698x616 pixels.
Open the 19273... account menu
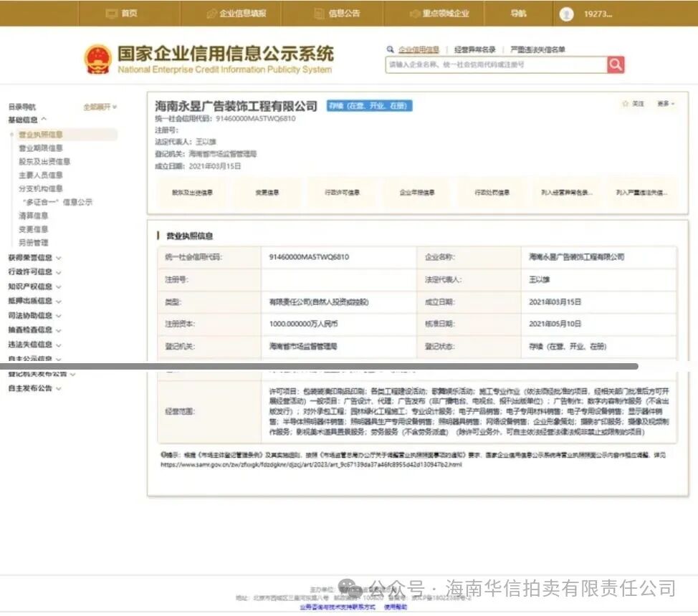[598, 14]
